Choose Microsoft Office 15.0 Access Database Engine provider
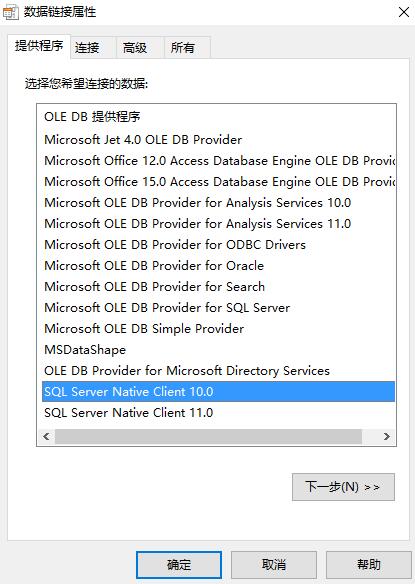The image size is (415, 584). [218, 182]
